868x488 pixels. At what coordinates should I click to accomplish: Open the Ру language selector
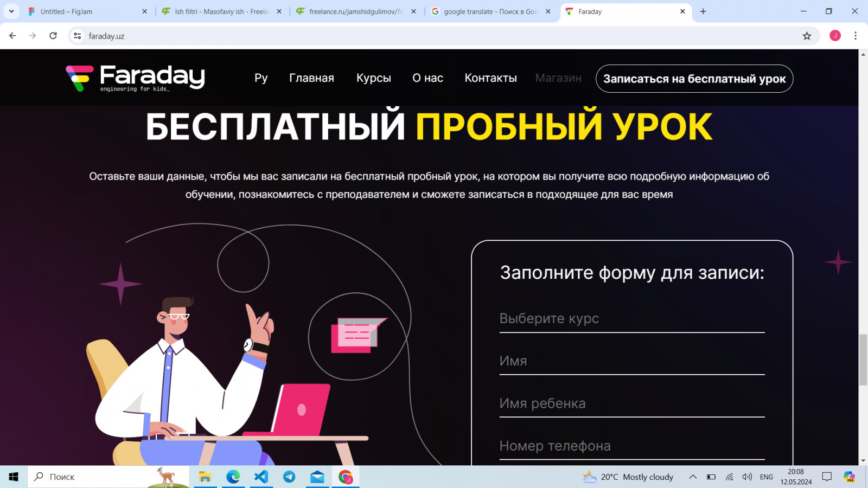coord(261,78)
